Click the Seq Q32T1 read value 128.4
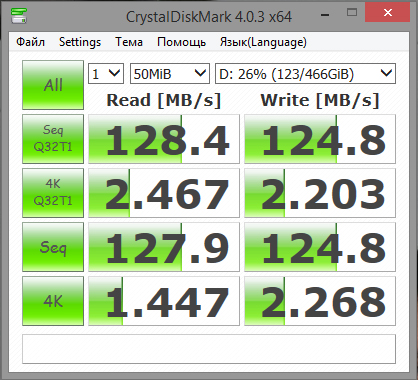418x380 pixels. (164, 139)
